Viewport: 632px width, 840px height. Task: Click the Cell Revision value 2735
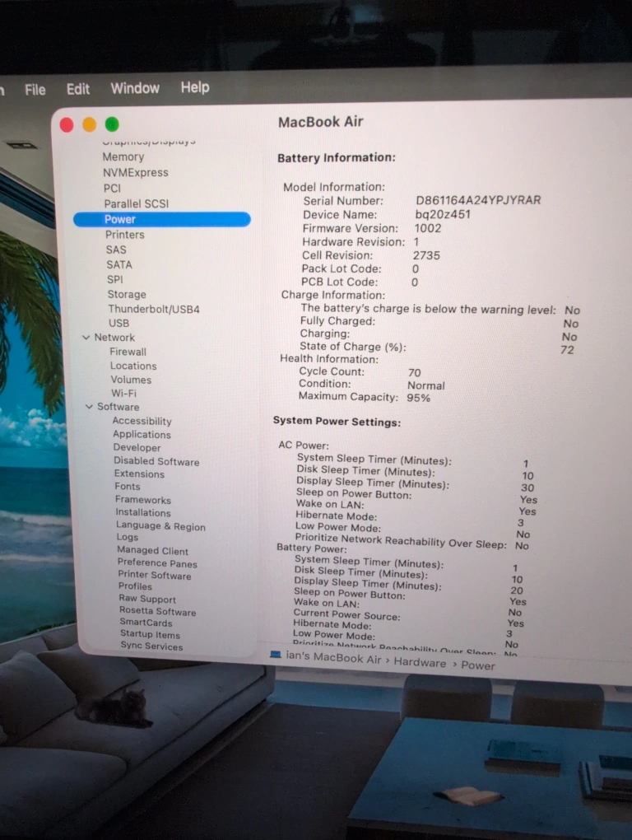[x=426, y=255]
